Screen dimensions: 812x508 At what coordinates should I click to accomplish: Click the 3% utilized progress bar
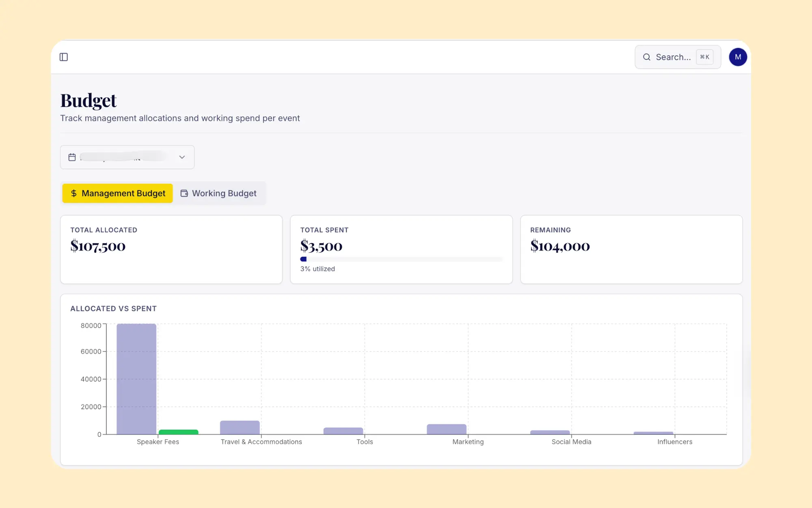(401, 259)
